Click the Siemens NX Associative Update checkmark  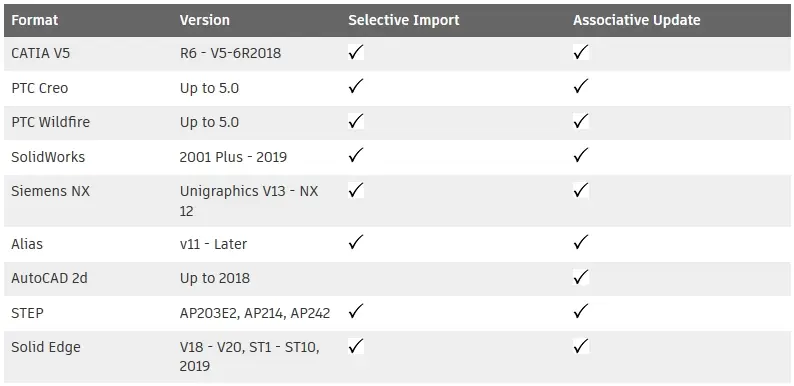(581, 190)
